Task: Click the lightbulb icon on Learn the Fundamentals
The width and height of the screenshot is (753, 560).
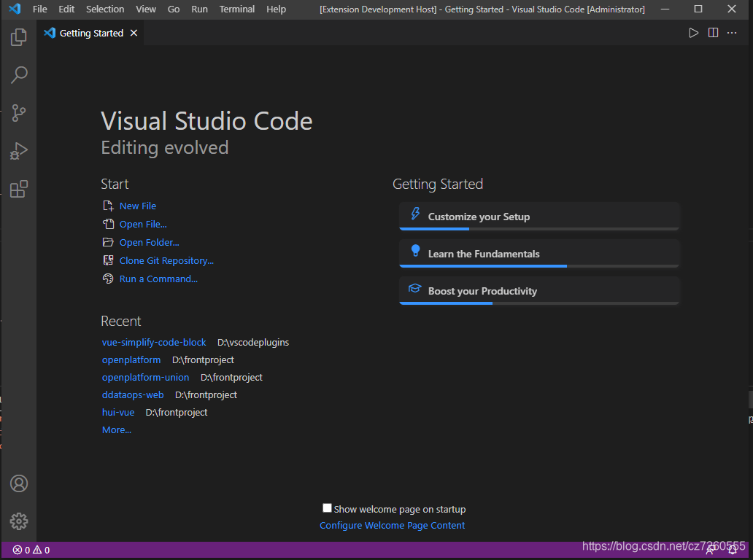Action: pyautogui.click(x=415, y=251)
